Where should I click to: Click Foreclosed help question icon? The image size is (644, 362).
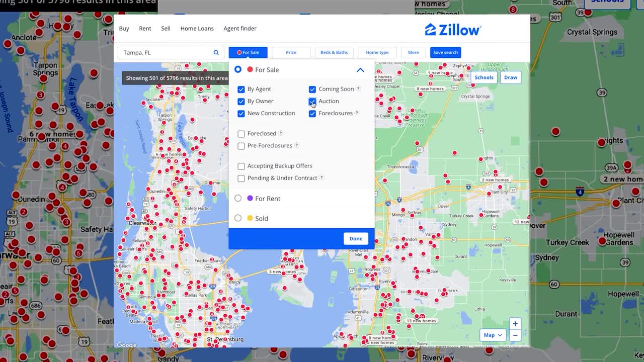[x=281, y=133]
